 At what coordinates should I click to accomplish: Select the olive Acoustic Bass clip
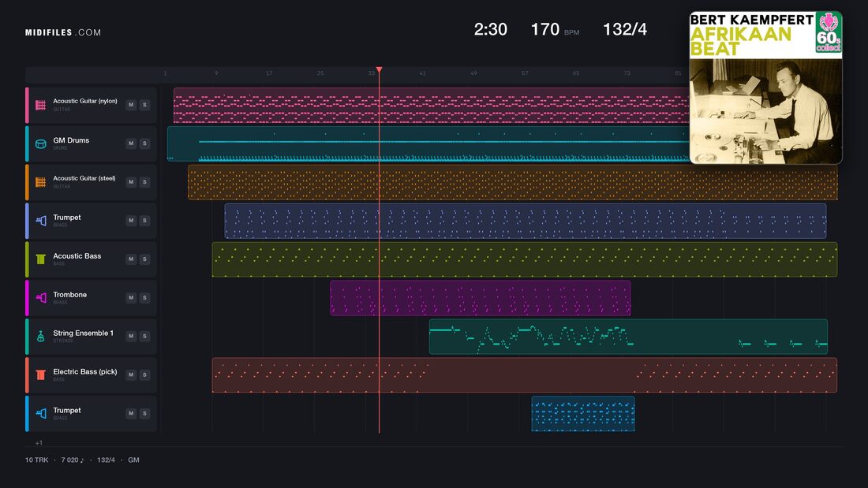pos(525,259)
